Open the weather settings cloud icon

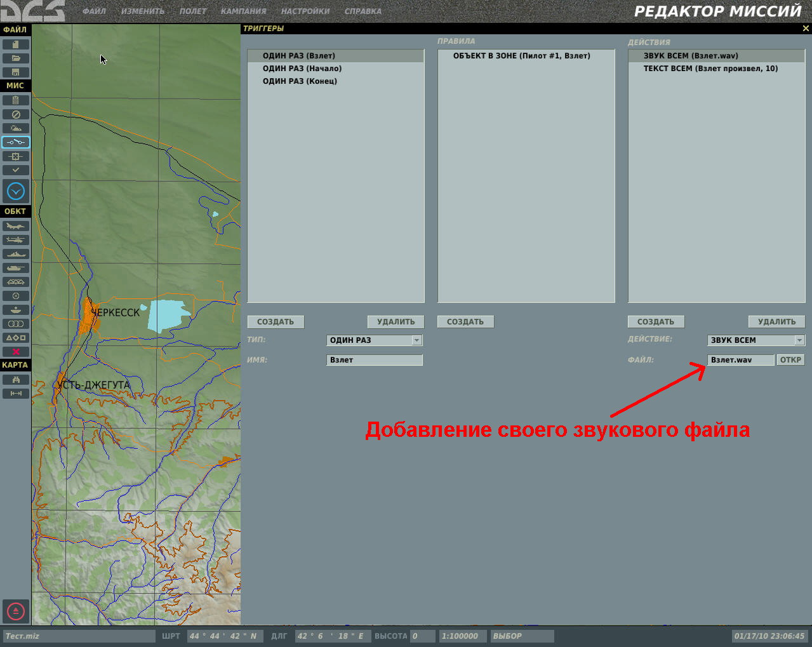pyautogui.click(x=16, y=128)
